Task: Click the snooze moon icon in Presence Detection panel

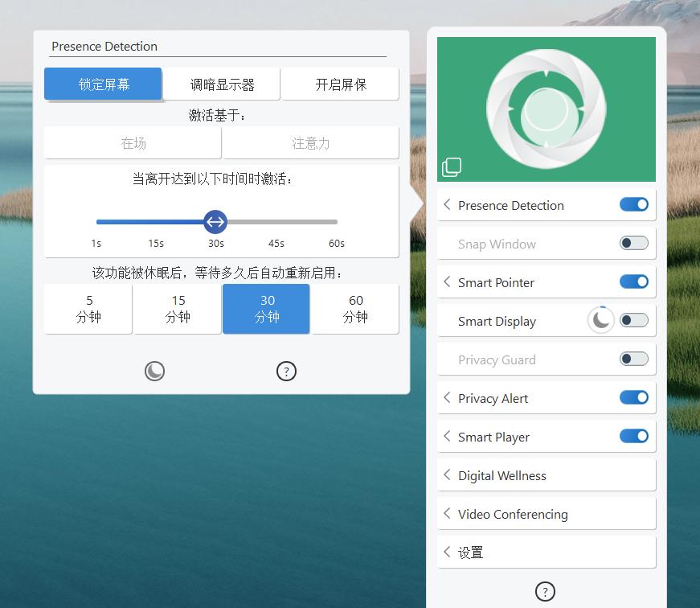Action: tap(154, 371)
